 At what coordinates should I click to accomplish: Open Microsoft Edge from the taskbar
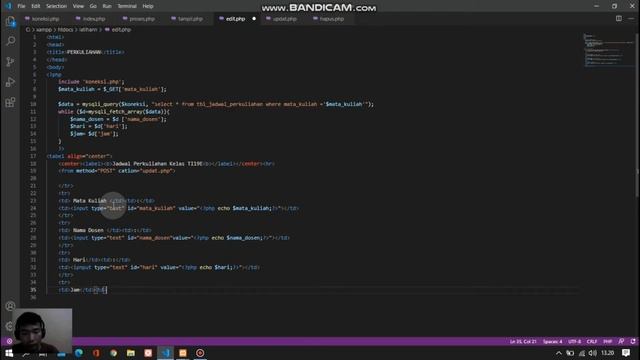click(x=79, y=353)
